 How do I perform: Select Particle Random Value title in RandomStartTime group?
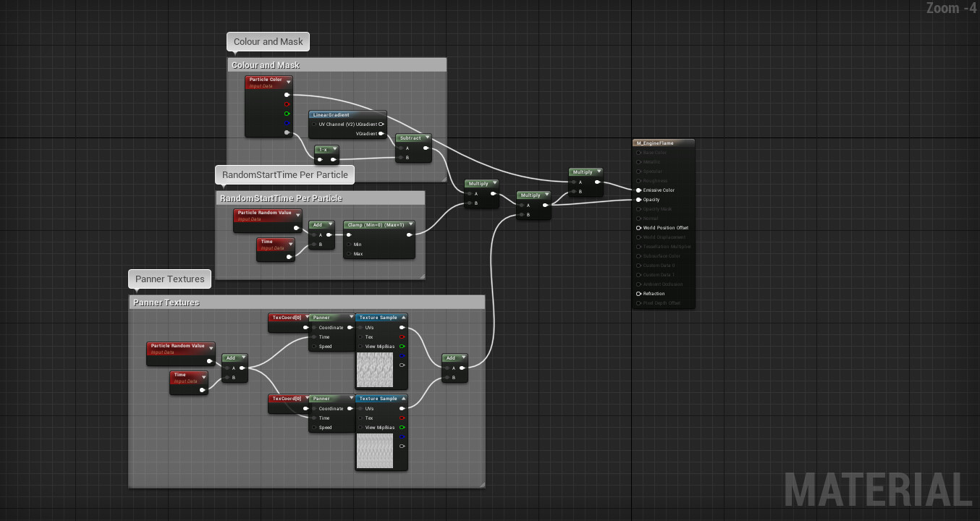click(264, 213)
